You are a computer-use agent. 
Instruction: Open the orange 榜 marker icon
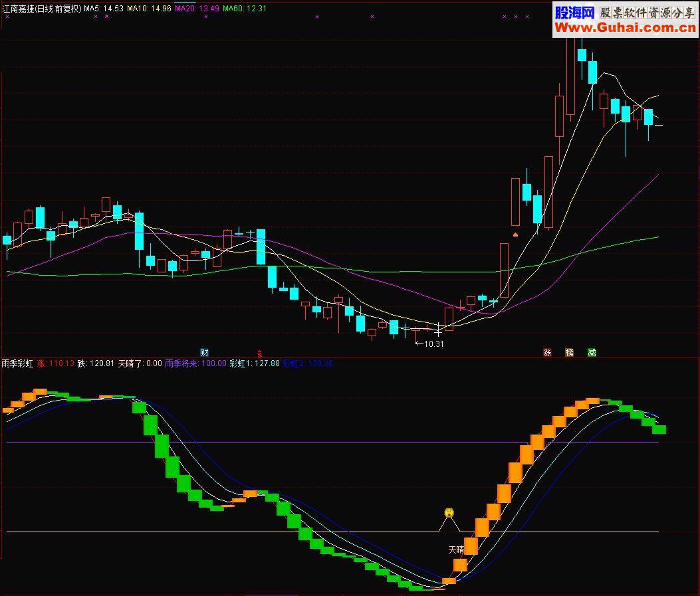[569, 353]
